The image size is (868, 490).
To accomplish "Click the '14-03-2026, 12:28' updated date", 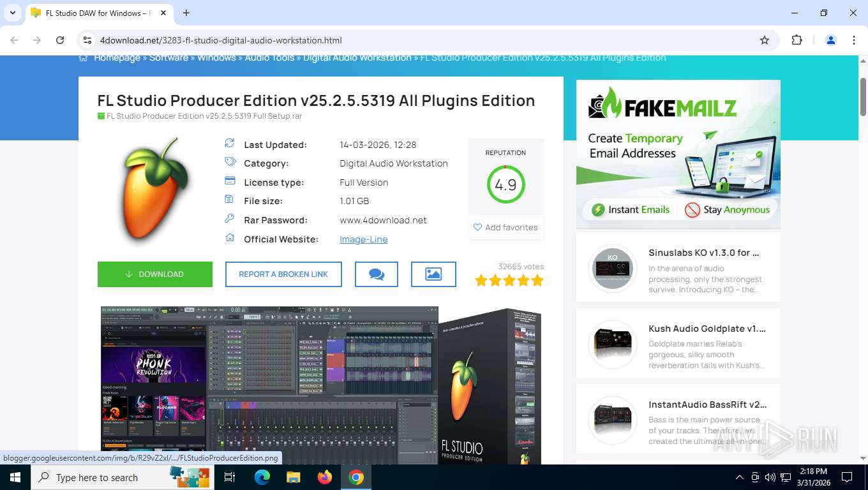I will [x=378, y=145].
